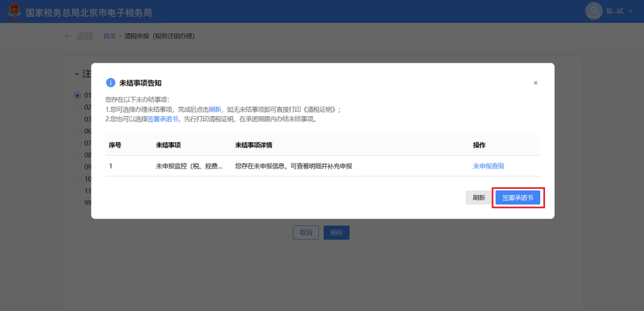This screenshot has width=644, height=311.
Task: Select the 06 radio button option
Action: click(x=78, y=131)
